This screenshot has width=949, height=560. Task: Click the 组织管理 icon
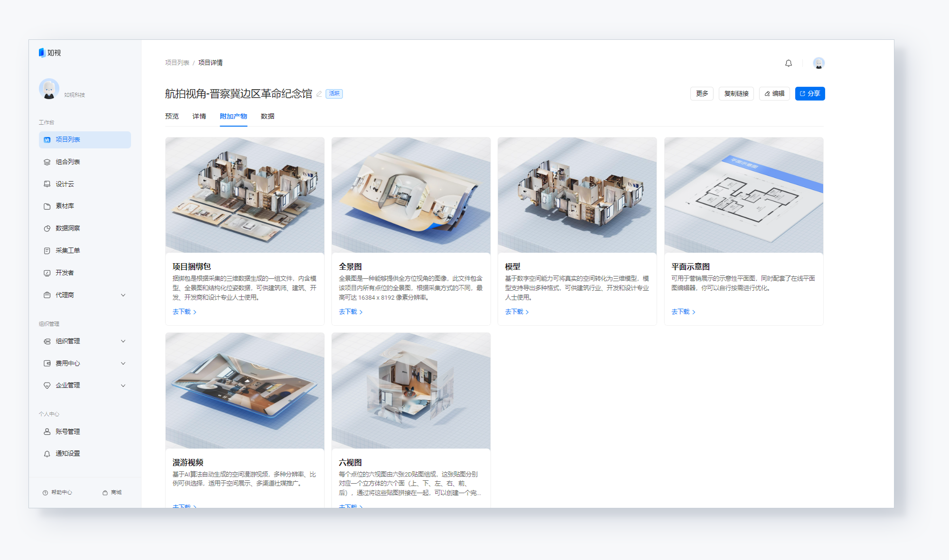coord(47,341)
